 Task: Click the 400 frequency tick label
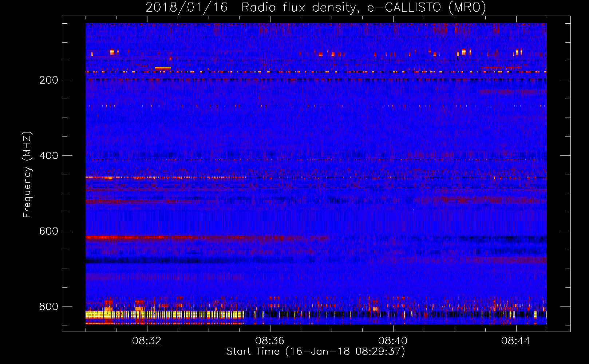[49, 156]
